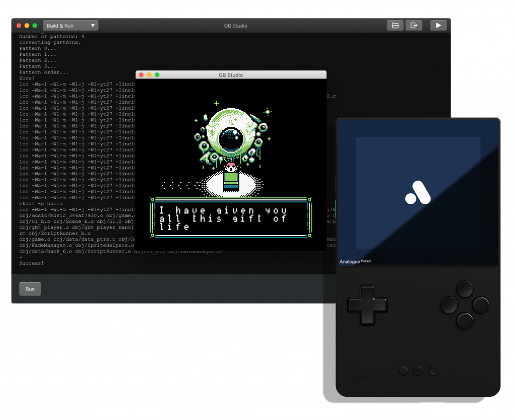Minimize the main GB Studio build window
Viewport: 515px width, 420px height.
pyautogui.click(x=27, y=26)
